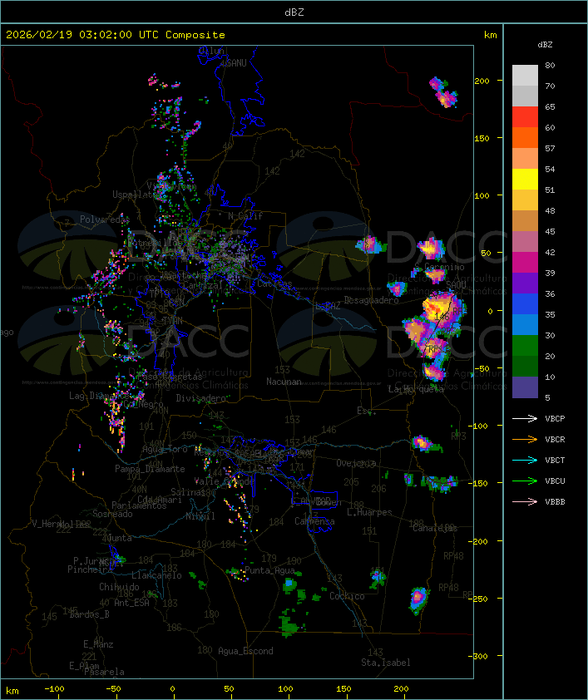Click the dBZ header above the color scale

coord(545,45)
